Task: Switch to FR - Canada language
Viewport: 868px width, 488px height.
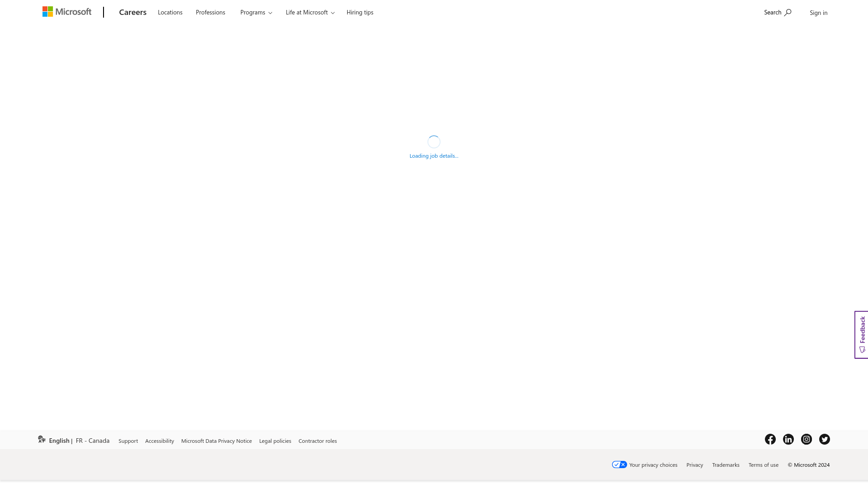Action: [x=93, y=441]
